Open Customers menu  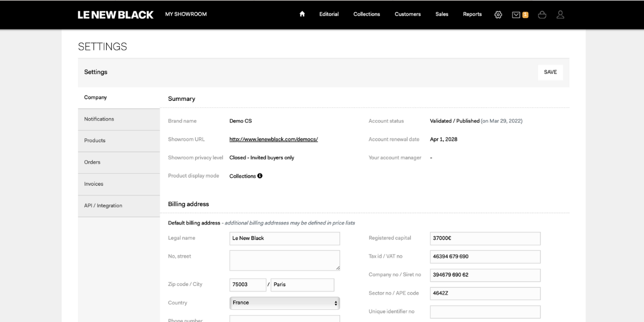click(x=408, y=14)
